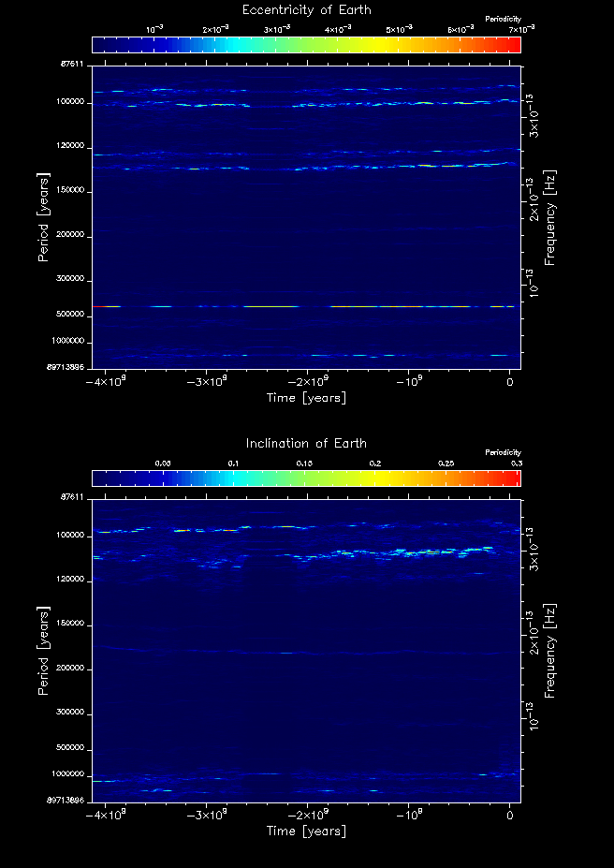The width and height of the screenshot is (614, 868).
Task: Click the red end of the Eccentricity colorbar
Action: point(513,44)
